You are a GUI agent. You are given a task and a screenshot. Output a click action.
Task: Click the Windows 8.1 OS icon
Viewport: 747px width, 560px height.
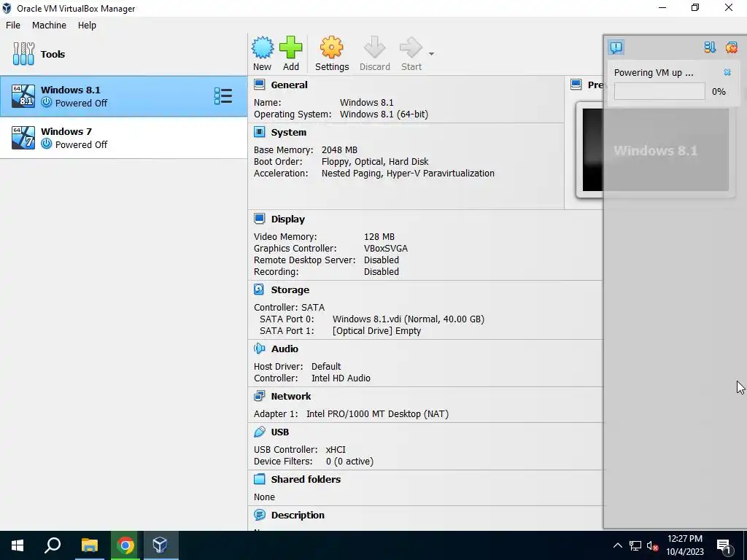[x=23, y=96]
